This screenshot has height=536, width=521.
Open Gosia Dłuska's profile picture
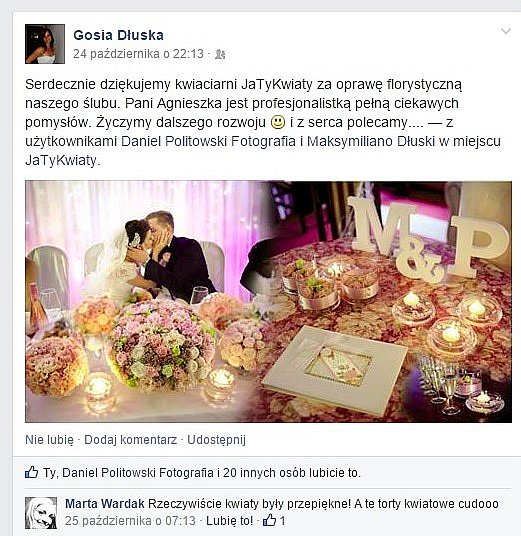pyautogui.click(x=45, y=44)
